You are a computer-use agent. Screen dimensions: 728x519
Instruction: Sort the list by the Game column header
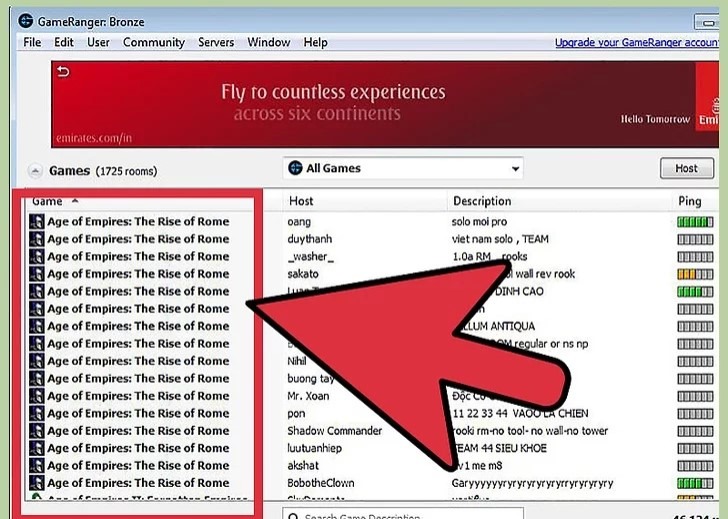[x=47, y=201]
